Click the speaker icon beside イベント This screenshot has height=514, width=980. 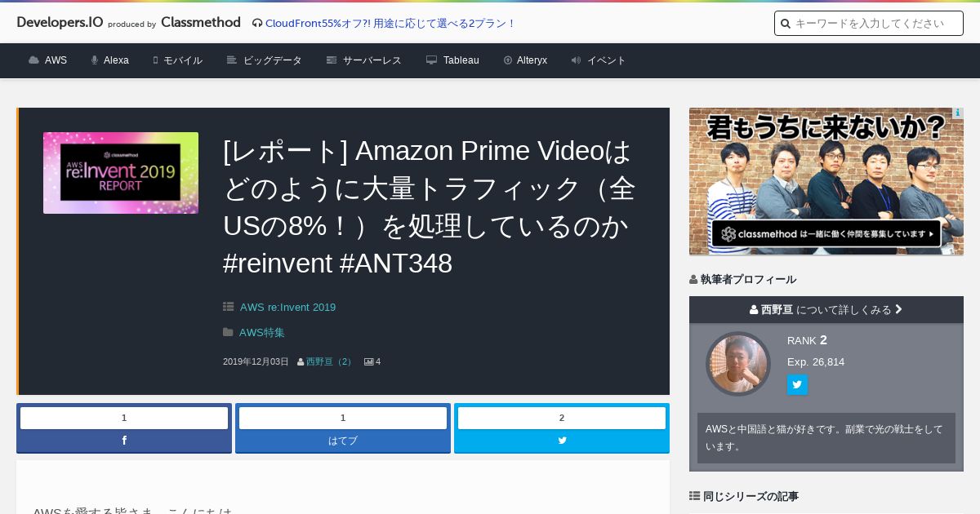[577, 60]
